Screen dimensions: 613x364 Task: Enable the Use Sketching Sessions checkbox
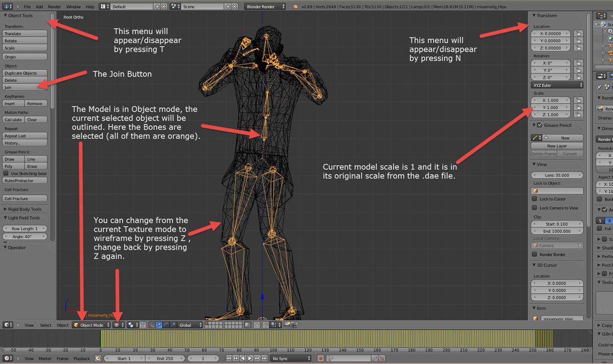click(6, 173)
